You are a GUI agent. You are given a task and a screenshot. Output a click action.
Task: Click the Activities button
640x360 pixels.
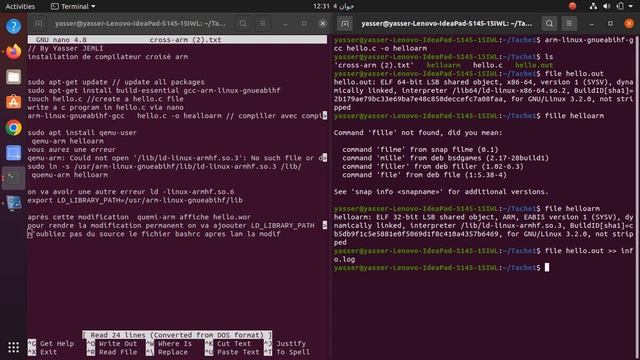point(20,6)
